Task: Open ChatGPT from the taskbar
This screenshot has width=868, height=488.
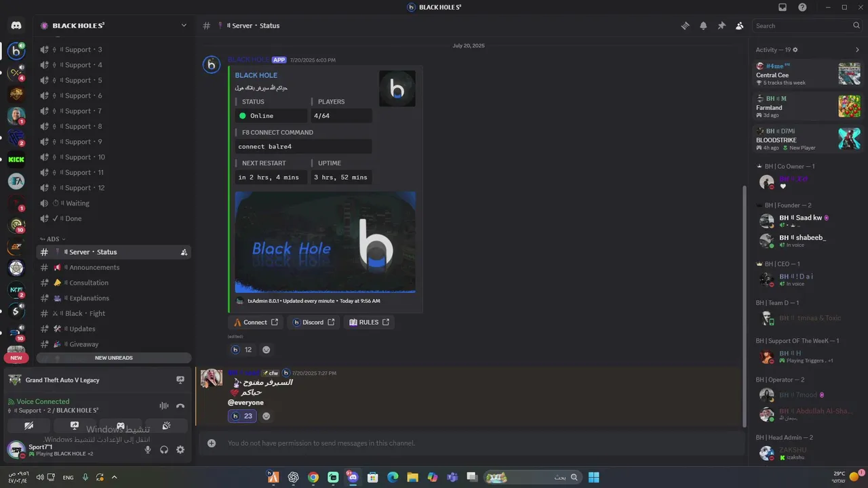Action: (x=294, y=477)
